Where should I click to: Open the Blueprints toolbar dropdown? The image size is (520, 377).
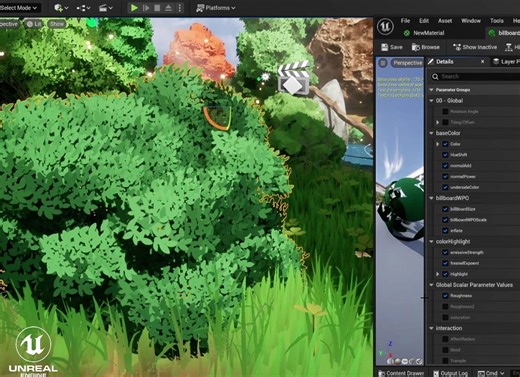[x=83, y=8]
